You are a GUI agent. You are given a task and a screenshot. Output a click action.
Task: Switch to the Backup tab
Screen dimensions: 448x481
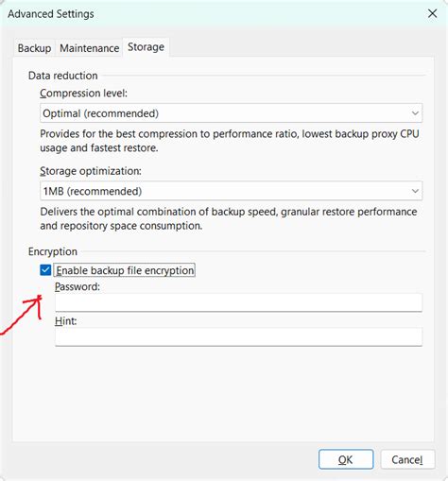tap(34, 48)
